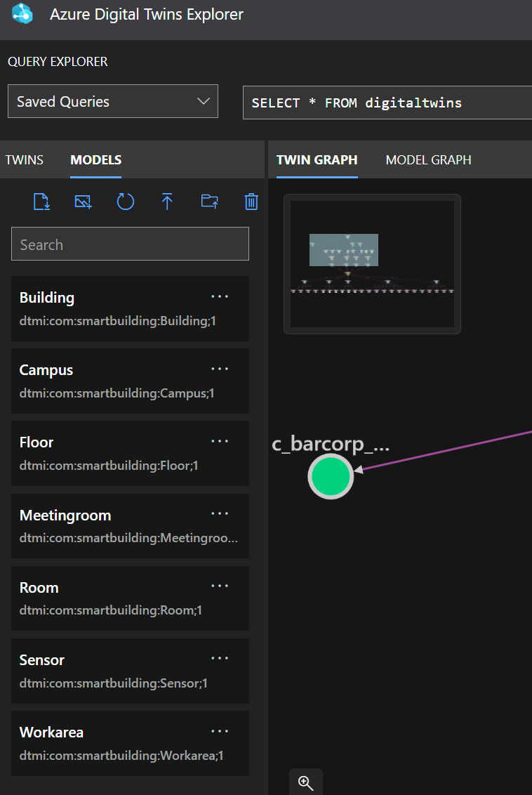This screenshot has height=795, width=532.
Task: Select the Sensor model card
Action: (x=131, y=671)
